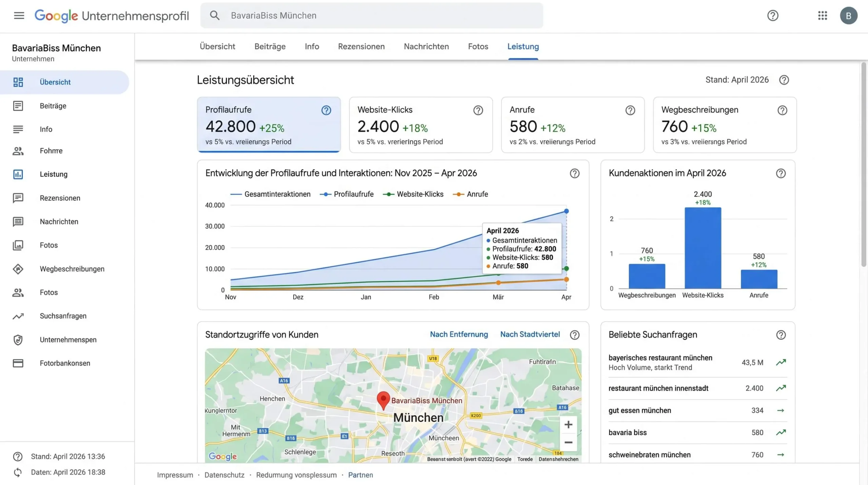Toggle Website-Klicks series in legend

[x=413, y=194]
